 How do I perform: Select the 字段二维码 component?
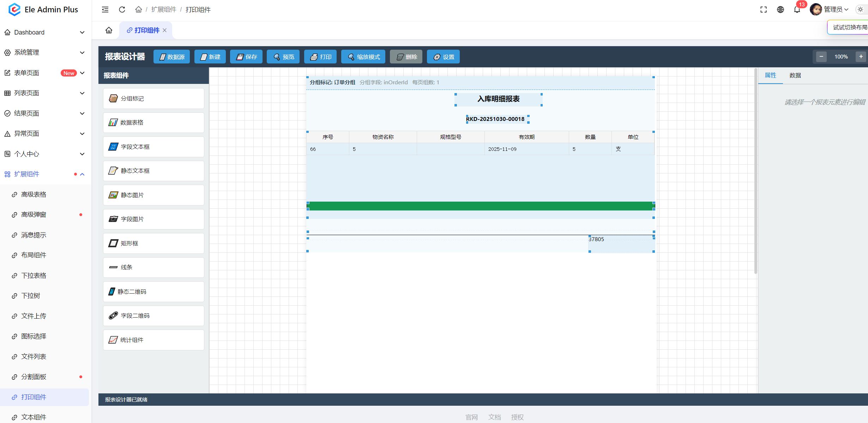point(153,316)
